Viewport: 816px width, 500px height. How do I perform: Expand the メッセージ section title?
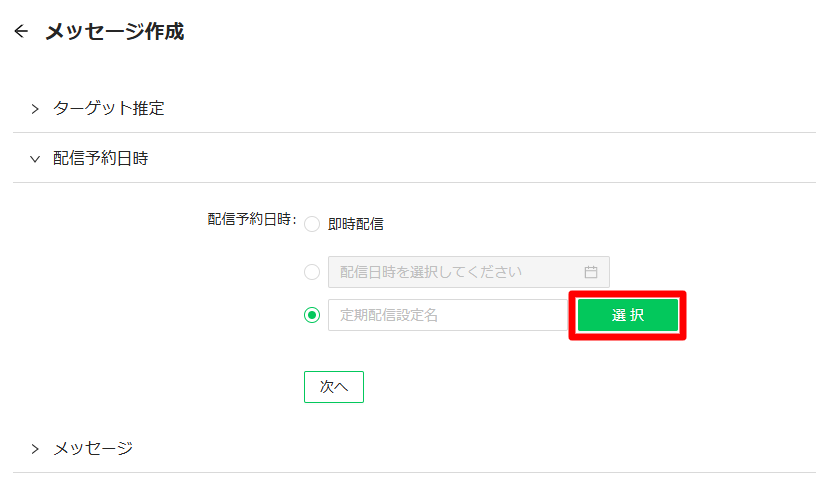(x=93, y=448)
